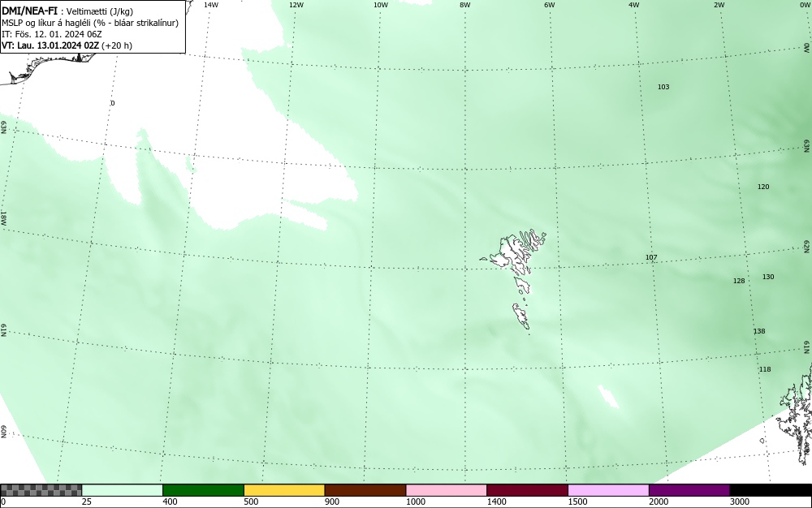Viewport: 812px width, 508px height.
Task: Click the legend label 1500
Action: pos(577,502)
